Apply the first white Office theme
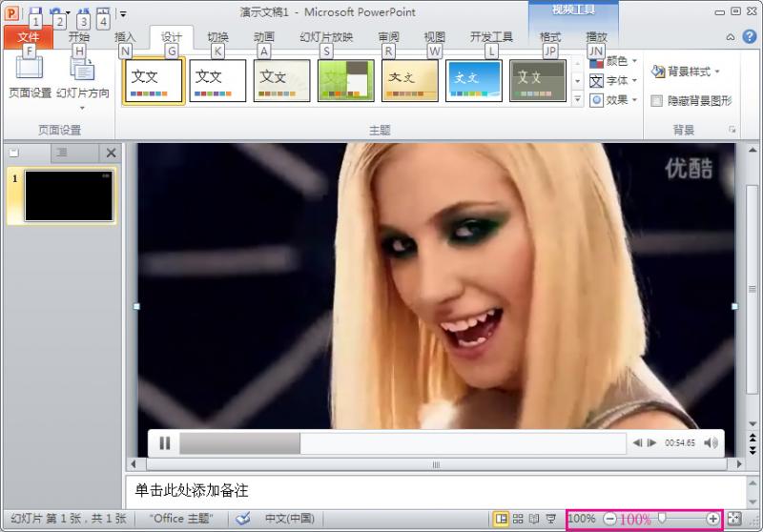Image resolution: width=763 pixels, height=532 pixels. [154, 81]
